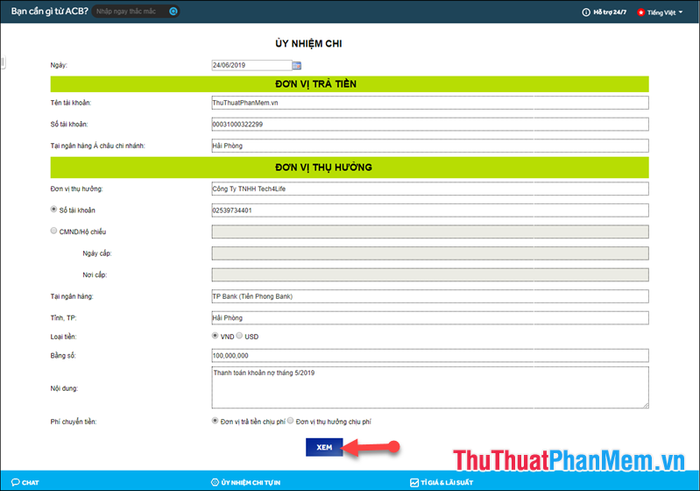Click beneficiary account number field 02539734401
700x491 pixels.
tap(430, 210)
